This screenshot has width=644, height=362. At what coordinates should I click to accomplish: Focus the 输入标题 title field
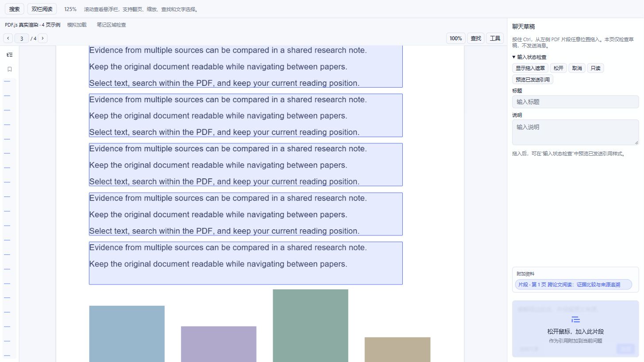[x=575, y=102]
